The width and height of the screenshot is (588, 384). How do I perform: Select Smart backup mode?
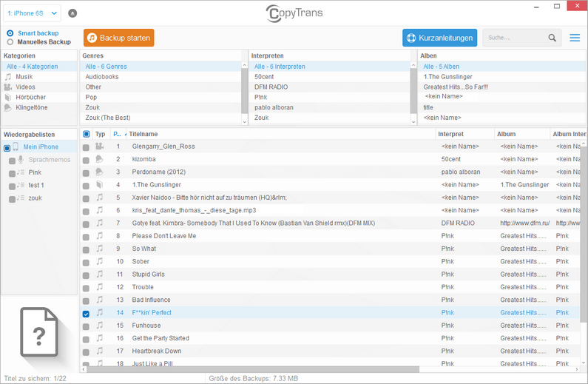10,33
